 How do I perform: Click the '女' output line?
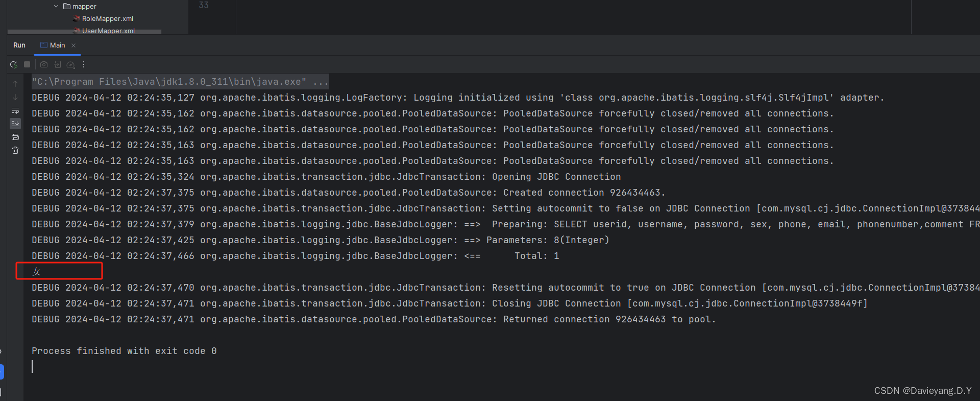point(36,272)
